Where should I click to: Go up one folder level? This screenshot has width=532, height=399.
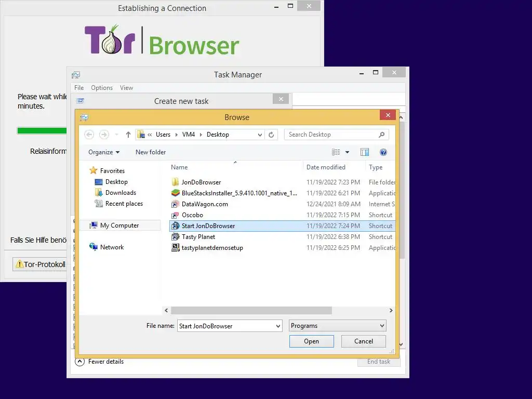(128, 135)
